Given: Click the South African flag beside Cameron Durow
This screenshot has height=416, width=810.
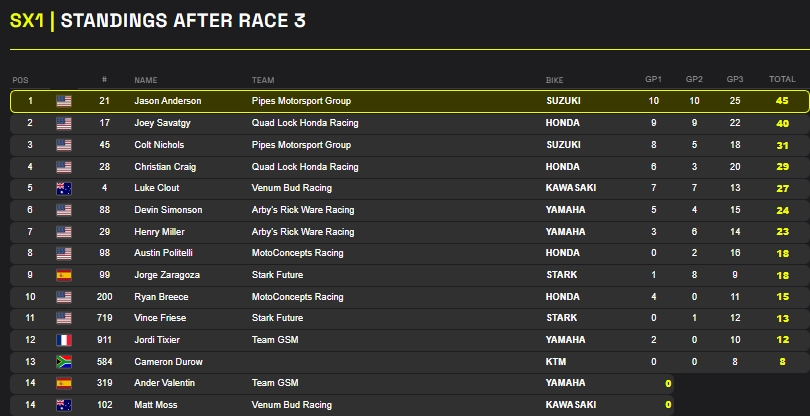Looking at the screenshot, I should click(x=64, y=362).
